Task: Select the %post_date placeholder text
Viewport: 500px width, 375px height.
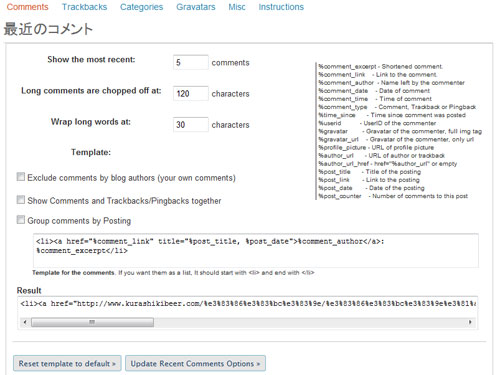Action: pos(335,188)
